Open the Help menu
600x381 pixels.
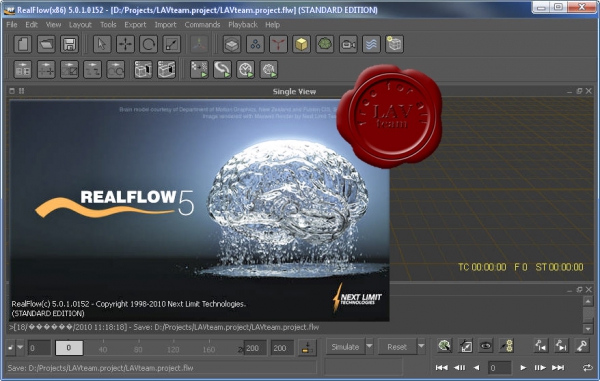coord(272,24)
